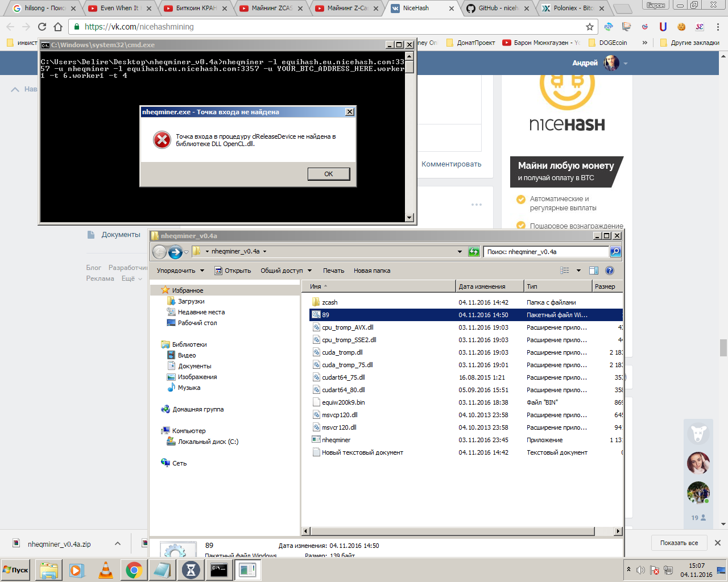Expand the Ещё menu in VK sidebar

pos(131,278)
